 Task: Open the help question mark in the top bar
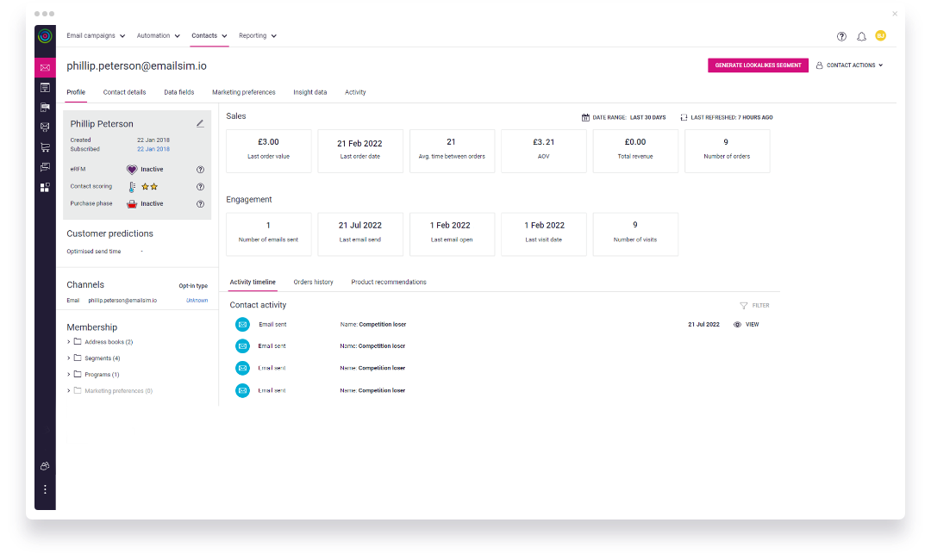(x=841, y=36)
